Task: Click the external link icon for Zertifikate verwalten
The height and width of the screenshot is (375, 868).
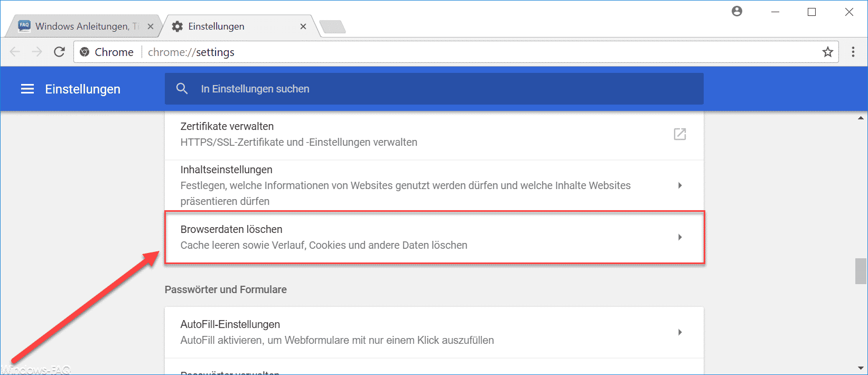Action: (x=680, y=134)
